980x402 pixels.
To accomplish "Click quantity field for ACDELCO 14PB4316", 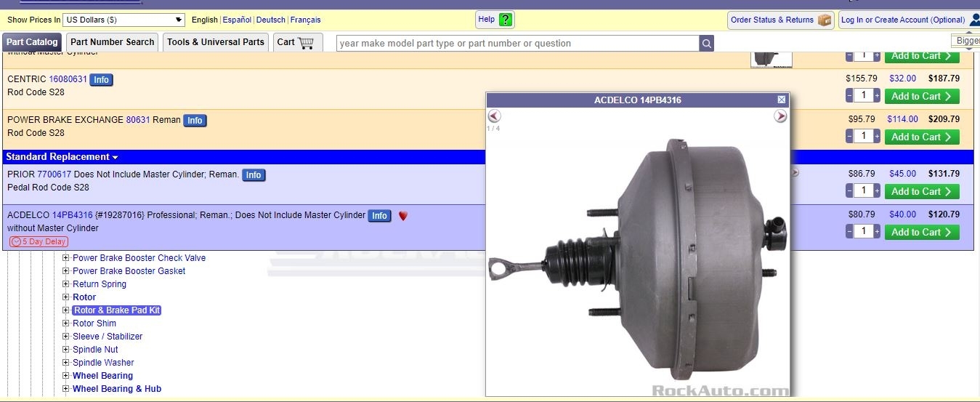I will pos(863,232).
